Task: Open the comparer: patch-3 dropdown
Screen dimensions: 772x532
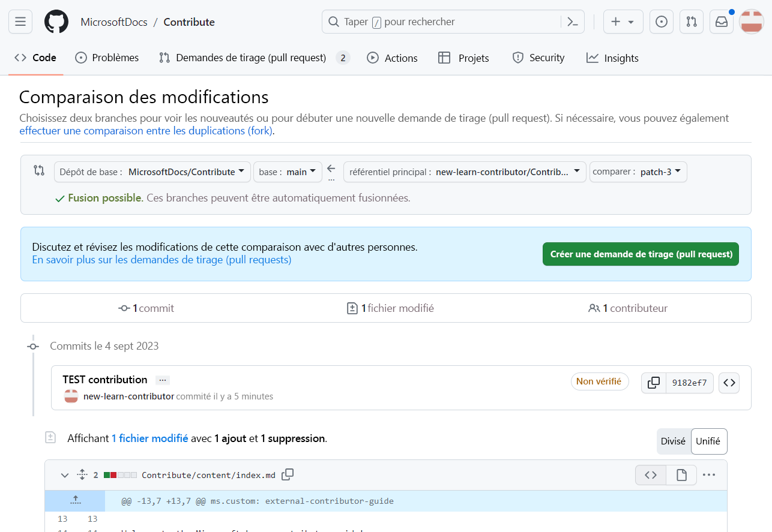Action: [638, 172]
